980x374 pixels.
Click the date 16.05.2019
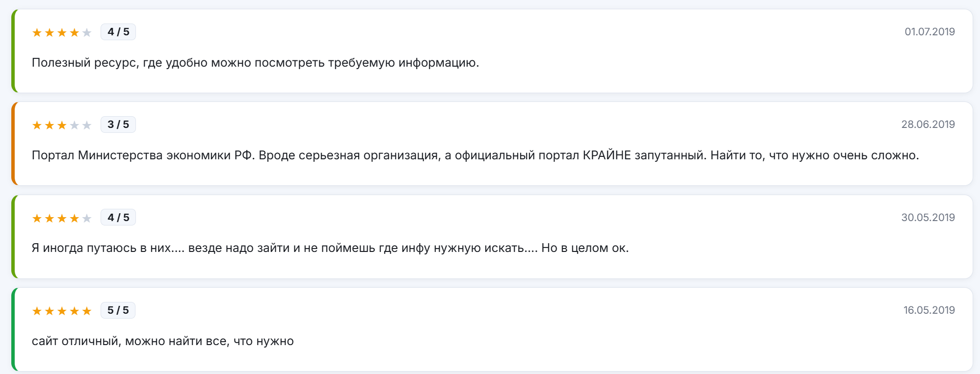pyautogui.click(x=929, y=310)
